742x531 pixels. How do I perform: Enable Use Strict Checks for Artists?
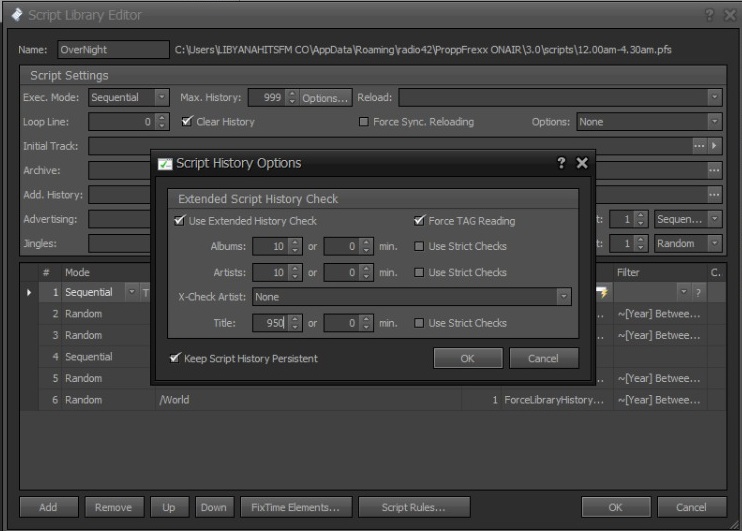click(419, 272)
